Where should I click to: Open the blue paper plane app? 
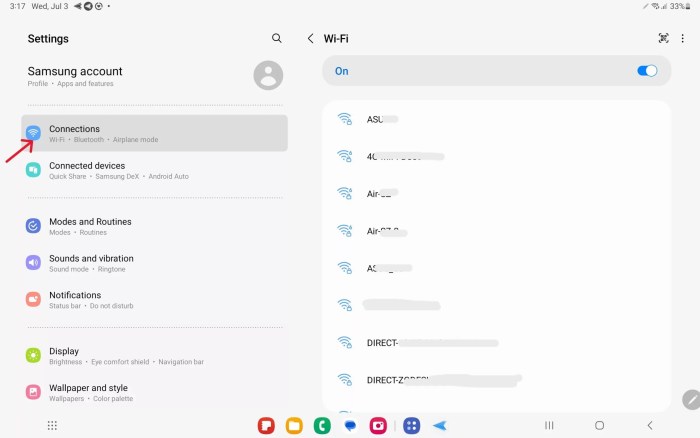tap(440, 425)
